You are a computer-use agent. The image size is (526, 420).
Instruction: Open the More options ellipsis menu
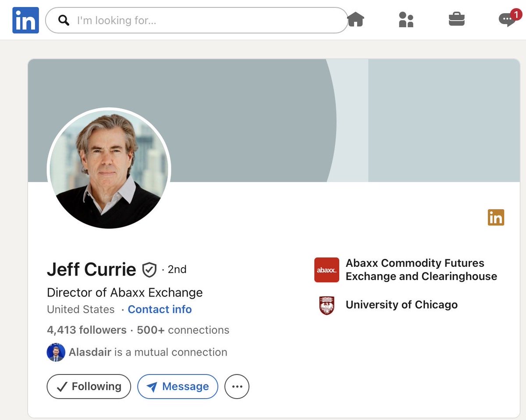click(x=237, y=387)
